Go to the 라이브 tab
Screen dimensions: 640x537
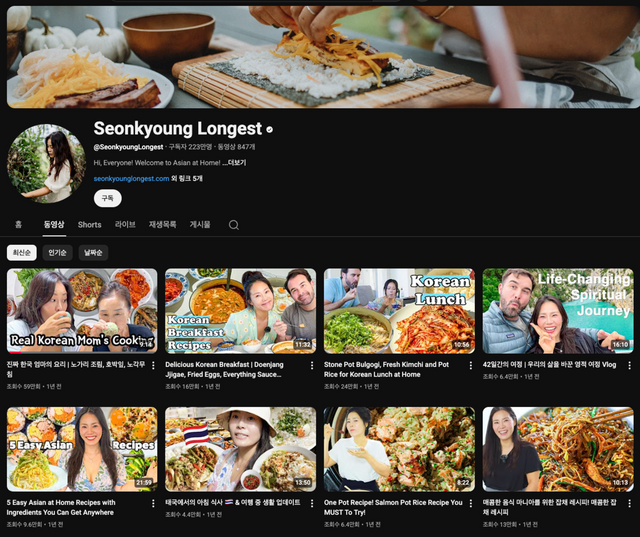pos(125,225)
